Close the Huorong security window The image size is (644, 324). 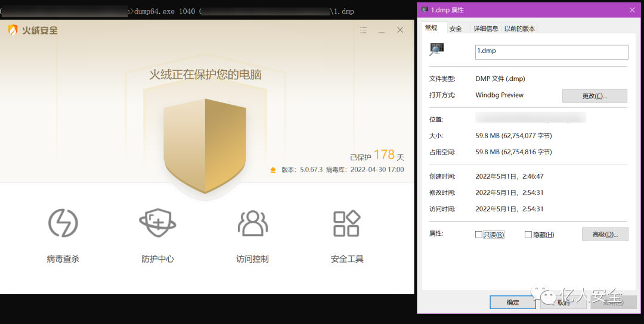pyautogui.click(x=400, y=30)
